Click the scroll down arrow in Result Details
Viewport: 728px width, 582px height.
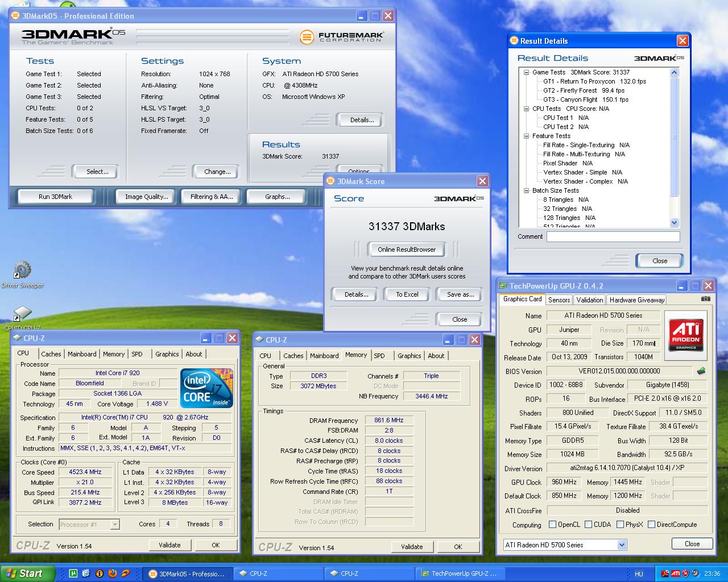pyautogui.click(x=675, y=223)
